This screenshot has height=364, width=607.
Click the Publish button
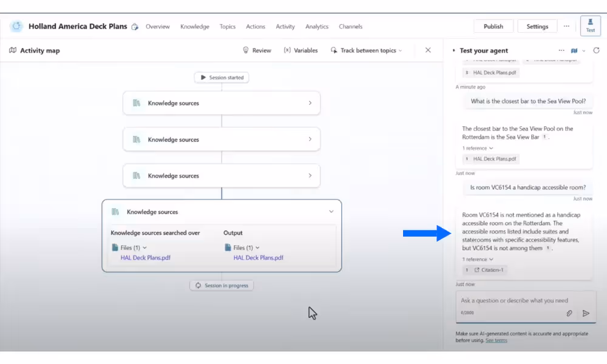(x=493, y=26)
